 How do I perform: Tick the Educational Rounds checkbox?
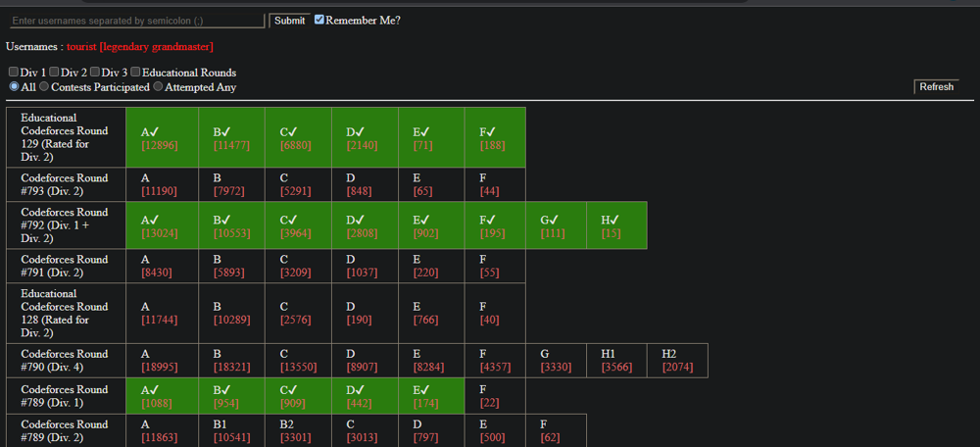pyautogui.click(x=135, y=73)
